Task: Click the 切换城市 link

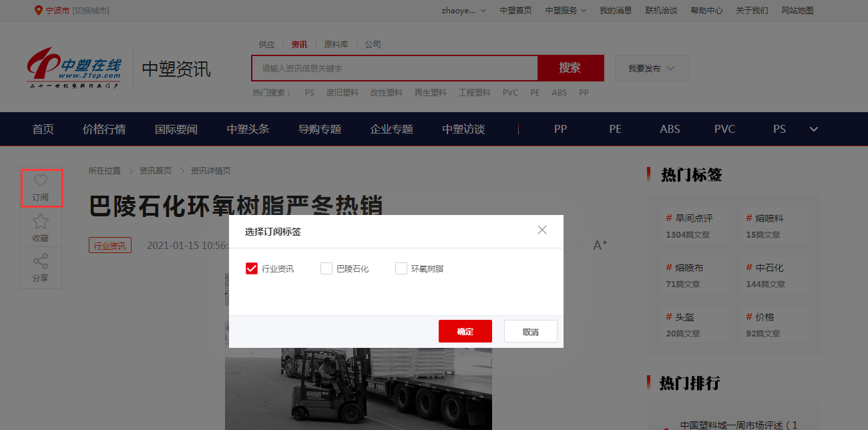Action: (91, 11)
